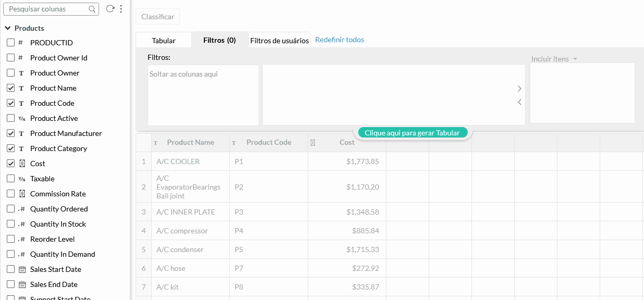Viewport: 644px width, 300px height.
Task: Click the 'Soltar as colunas aqui' drop area
Action: [203, 95]
